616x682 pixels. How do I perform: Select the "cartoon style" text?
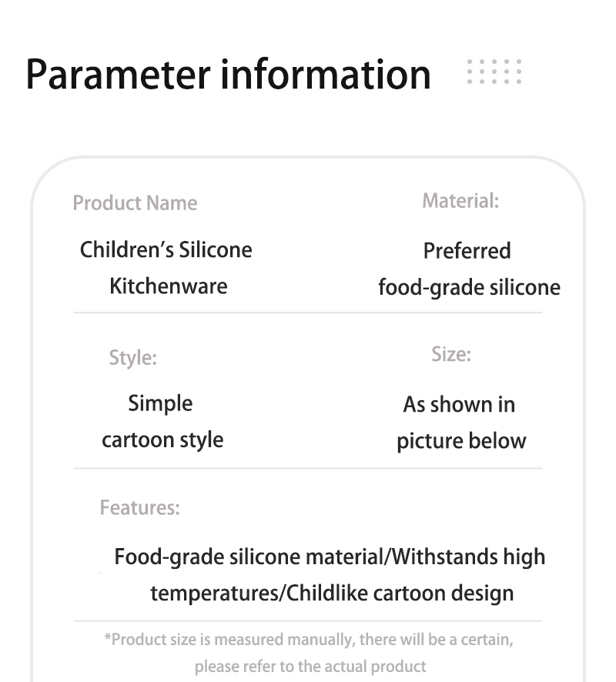pyautogui.click(x=162, y=440)
